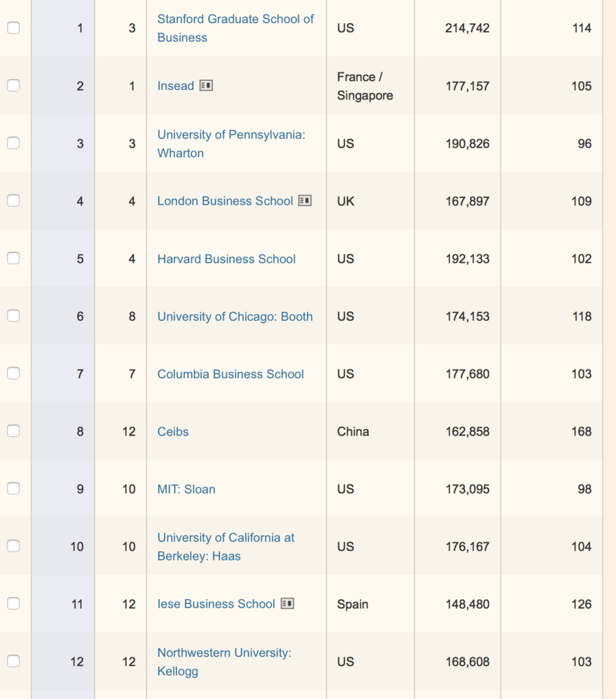Check the Harvard Business School row checkbox

click(14, 258)
